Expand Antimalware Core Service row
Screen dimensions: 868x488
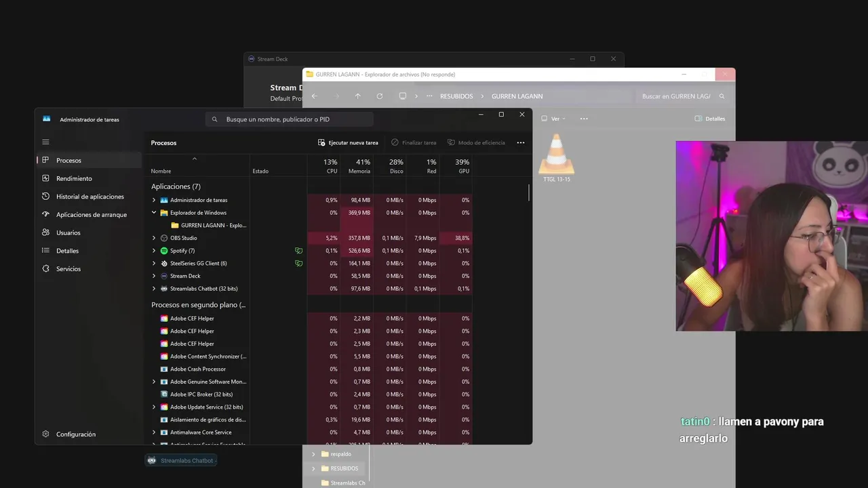pyautogui.click(x=154, y=432)
